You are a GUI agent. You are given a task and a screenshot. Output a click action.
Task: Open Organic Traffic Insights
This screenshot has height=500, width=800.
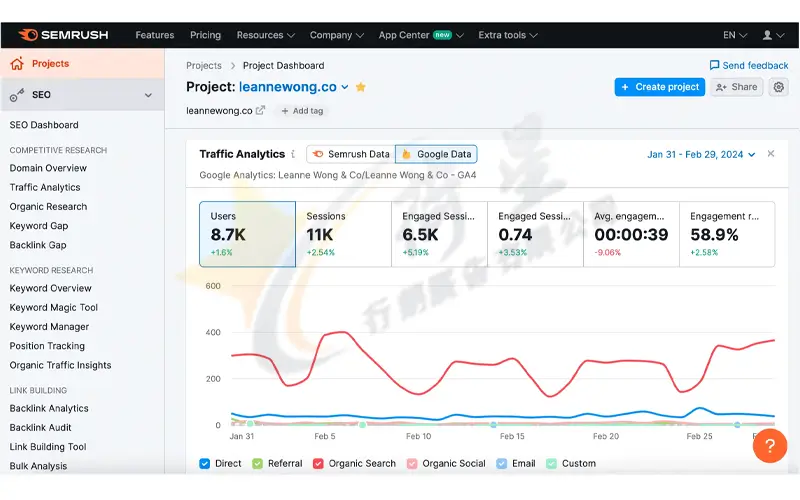click(60, 365)
